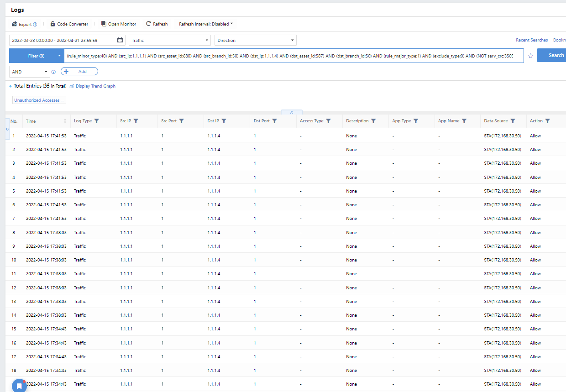Open chat bubble help widget

point(19,386)
